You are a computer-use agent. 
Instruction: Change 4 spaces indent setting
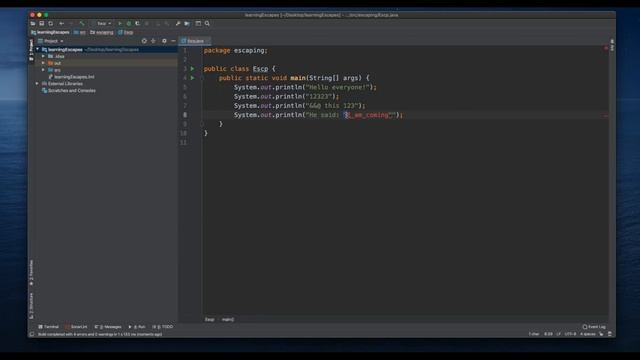tap(588, 334)
